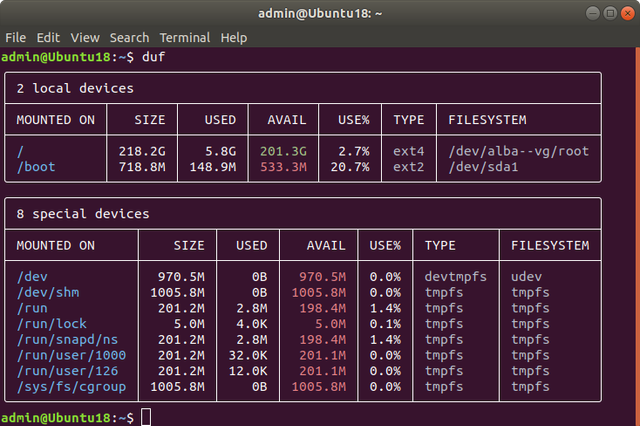The height and width of the screenshot is (426, 640).
Task: Click the '8 special devices' heading
Action: point(83,214)
